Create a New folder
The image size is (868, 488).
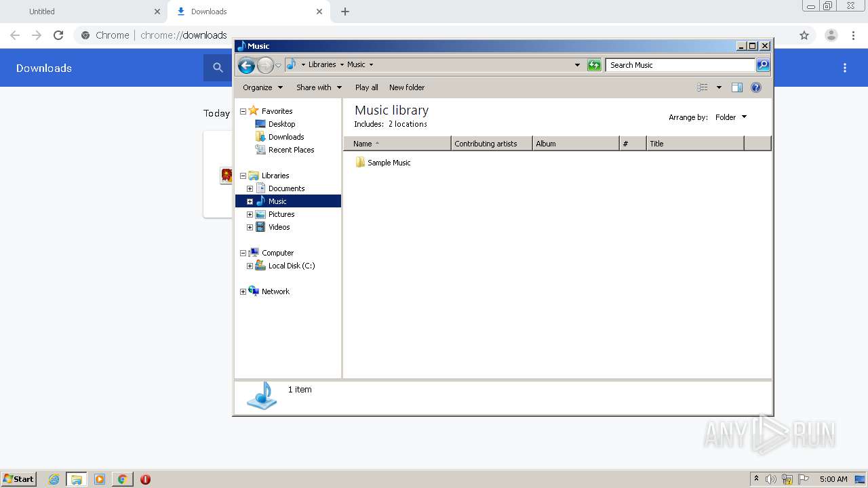[407, 87]
